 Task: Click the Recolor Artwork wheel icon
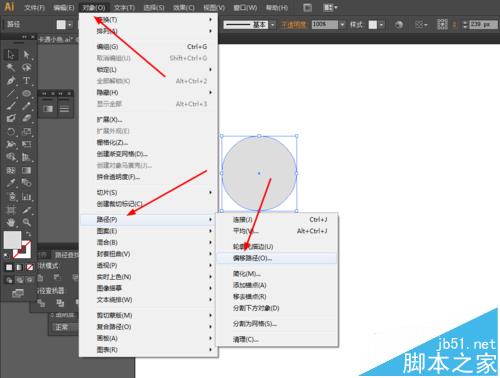399,25
